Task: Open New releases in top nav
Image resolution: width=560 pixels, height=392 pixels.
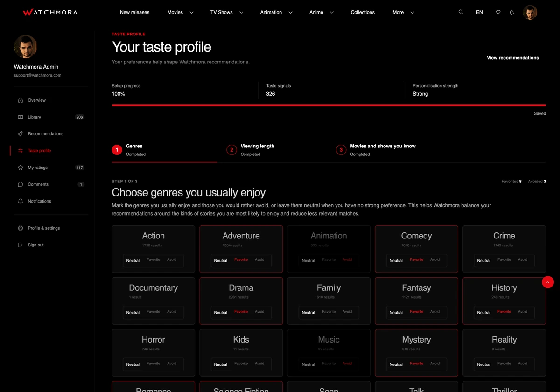Action: pos(135,12)
